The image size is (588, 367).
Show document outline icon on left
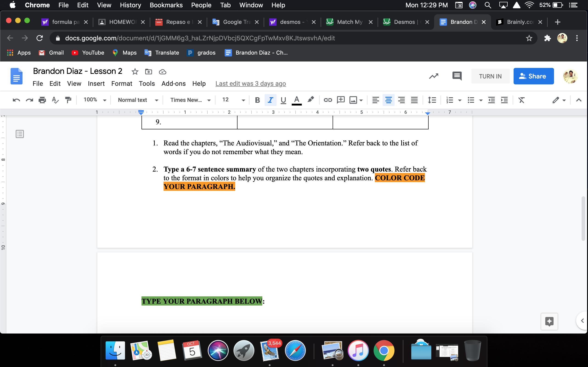(x=20, y=134)
